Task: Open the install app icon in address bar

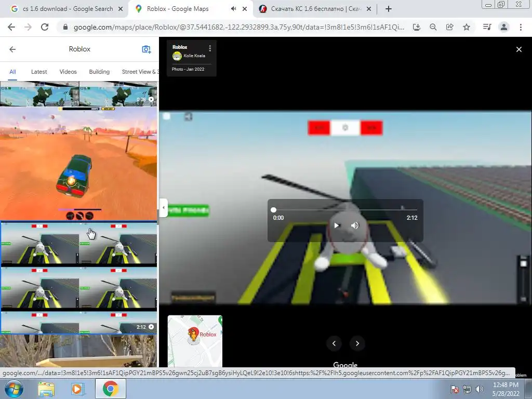Action: pos(417,27)
